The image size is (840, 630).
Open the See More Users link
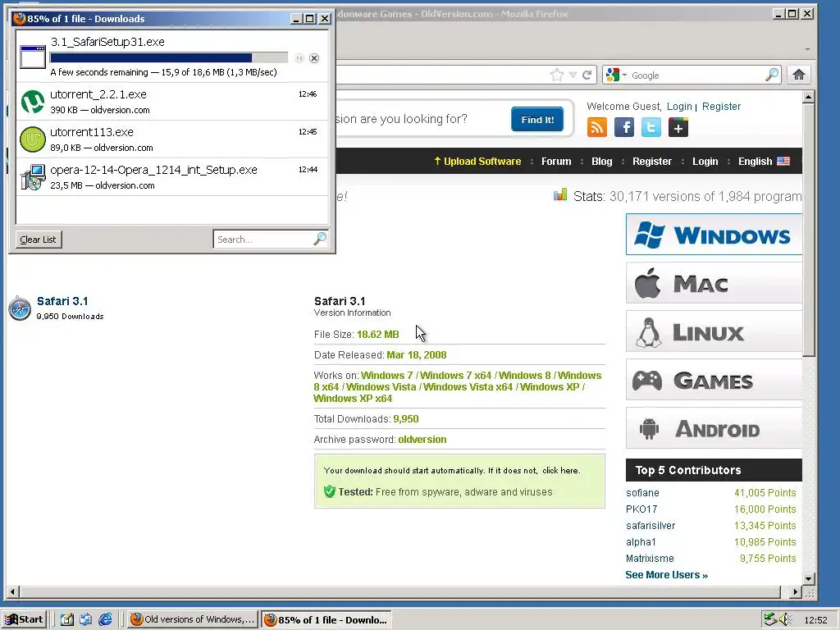click(666, 575)
